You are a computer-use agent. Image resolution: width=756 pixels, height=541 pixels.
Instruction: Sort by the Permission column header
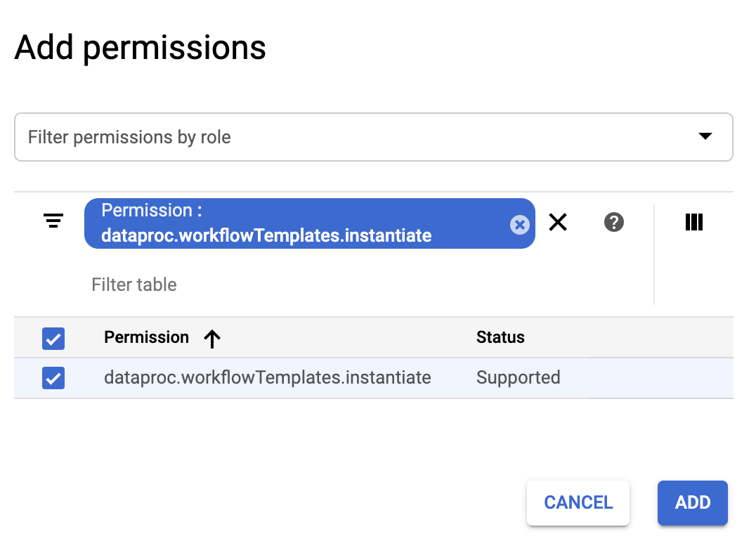(147, 337)
